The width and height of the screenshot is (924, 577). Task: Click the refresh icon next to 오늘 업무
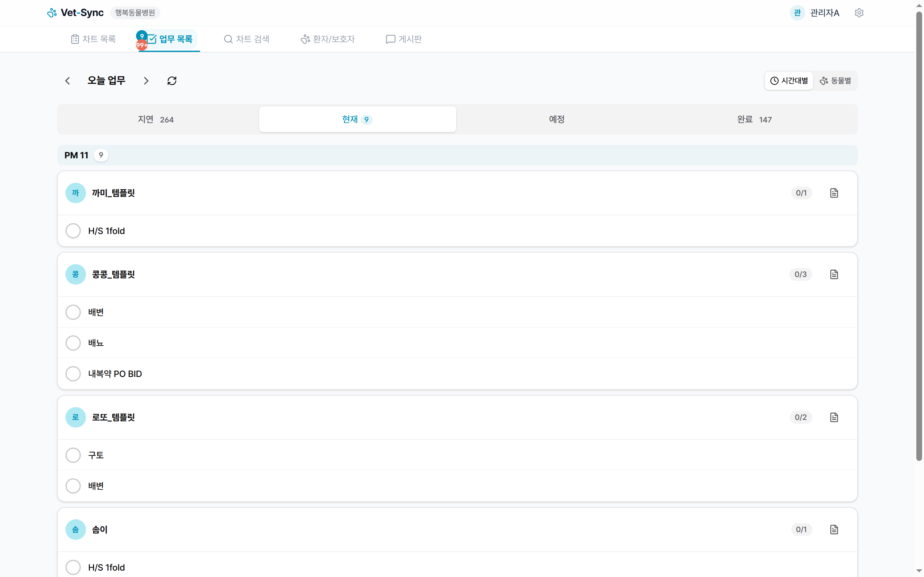tap(172, 81)
